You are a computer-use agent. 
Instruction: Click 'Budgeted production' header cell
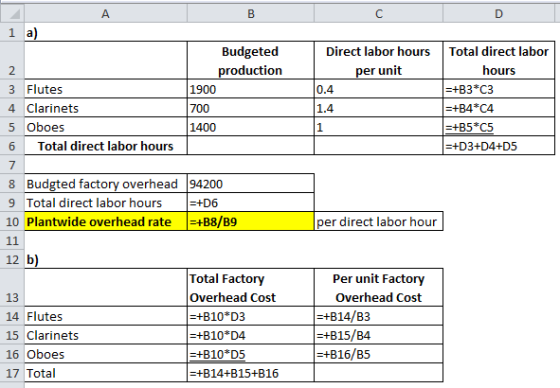[x=251, y=60]
